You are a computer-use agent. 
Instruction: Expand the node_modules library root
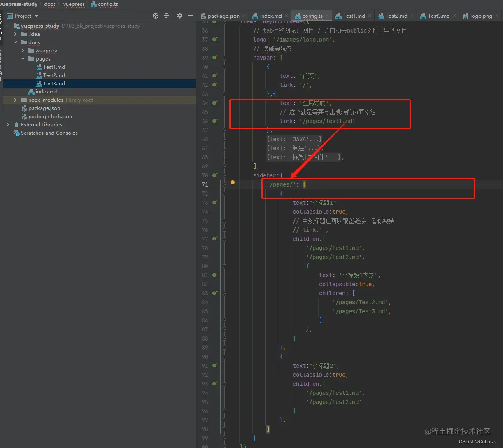coord(16,100)
